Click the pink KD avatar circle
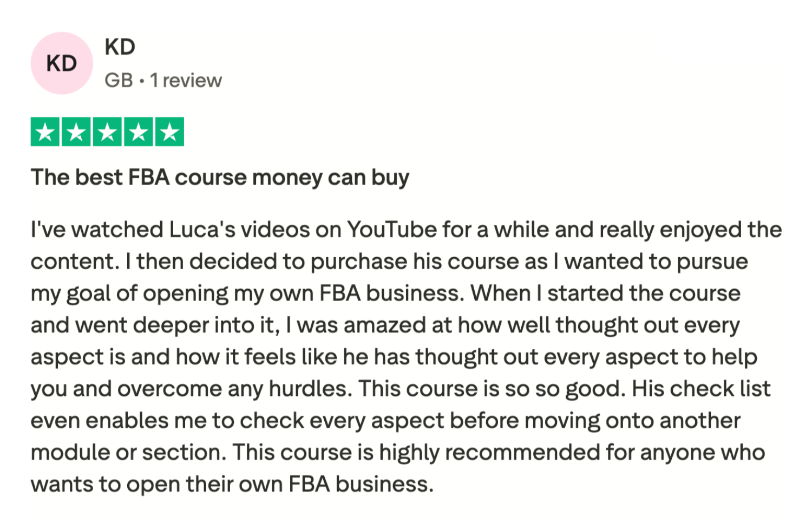This screenshot has height=528, width=812. tap(62, 63)
